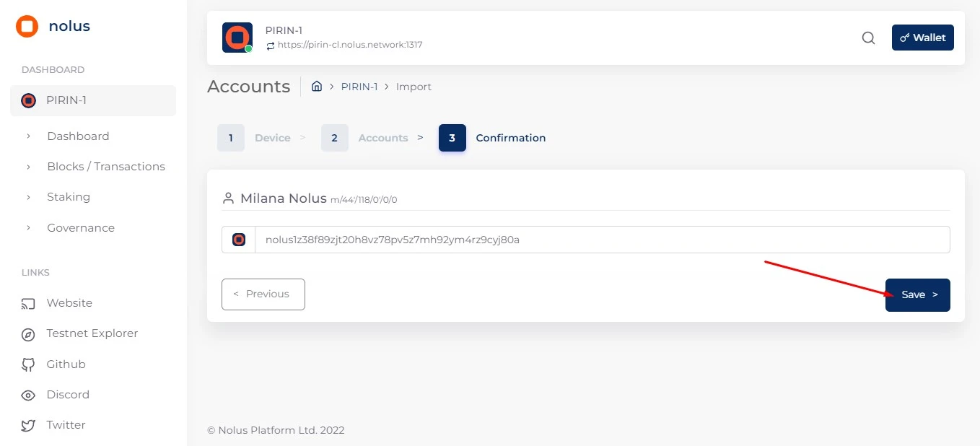The image size is (980, 446).
Task: Open the Twitter profile icon
Action: click(27, 425)
